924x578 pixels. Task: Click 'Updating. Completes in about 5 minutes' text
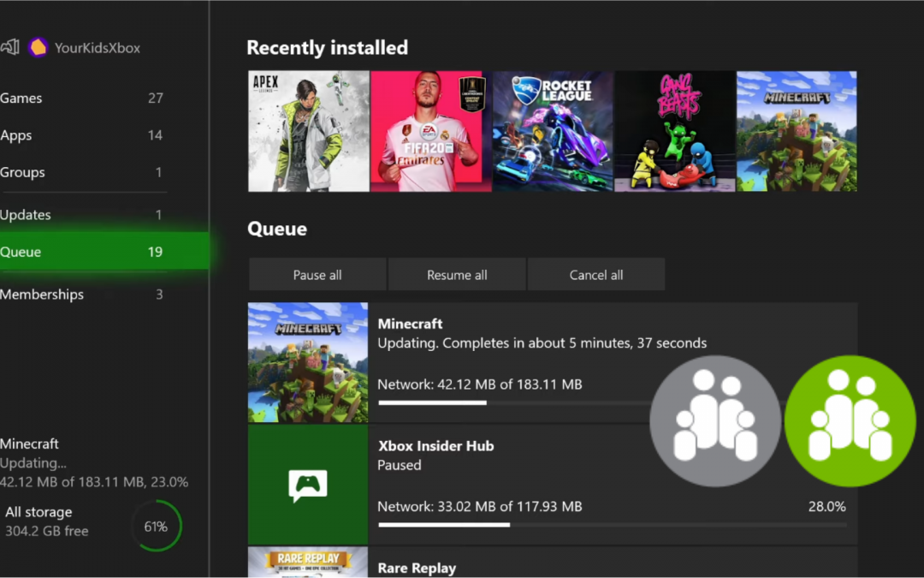coord(542,343)
